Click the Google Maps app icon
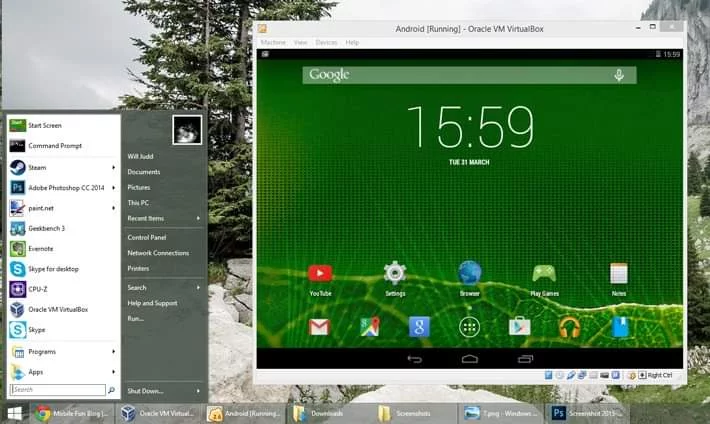This screenshot has height=424, width=710. [x=370, y=327]
